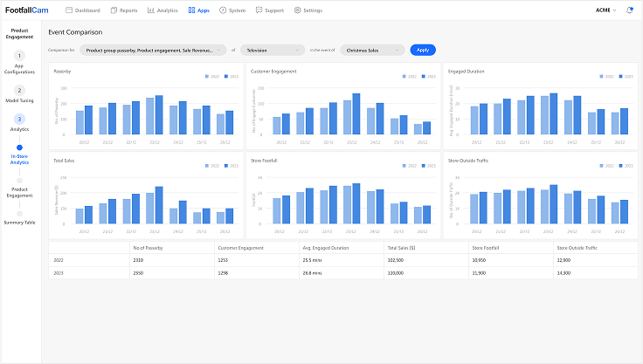This screenshot has width=643, height=364.
Task: Toggle the 2023 legend in Passerby chart
Action: (x=232, y=77)
